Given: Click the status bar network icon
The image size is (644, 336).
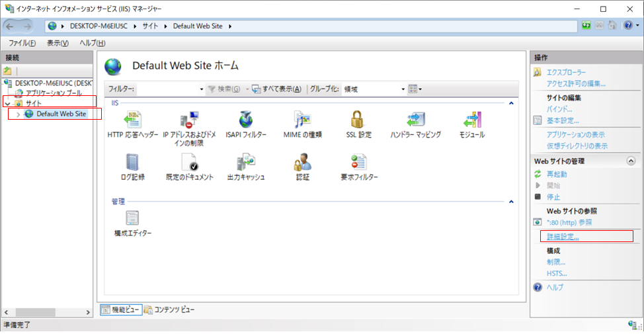Looking at the screenshot, I should [633, 325].
